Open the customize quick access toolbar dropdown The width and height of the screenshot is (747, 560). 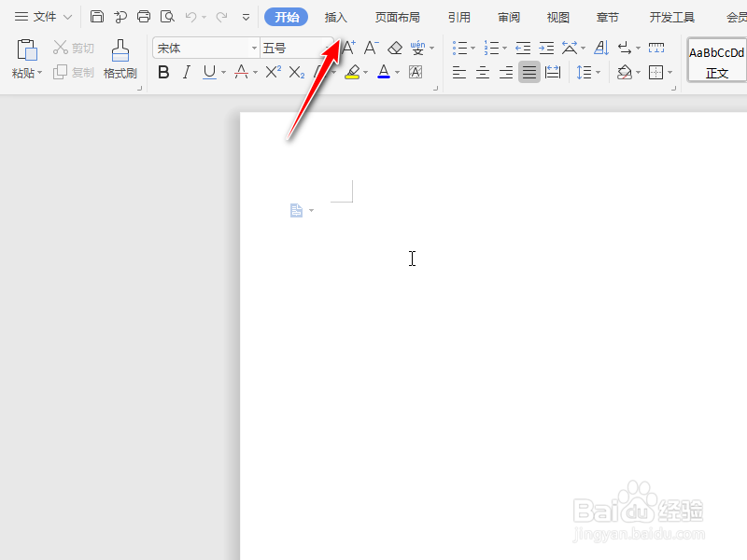tap(246, 18)
